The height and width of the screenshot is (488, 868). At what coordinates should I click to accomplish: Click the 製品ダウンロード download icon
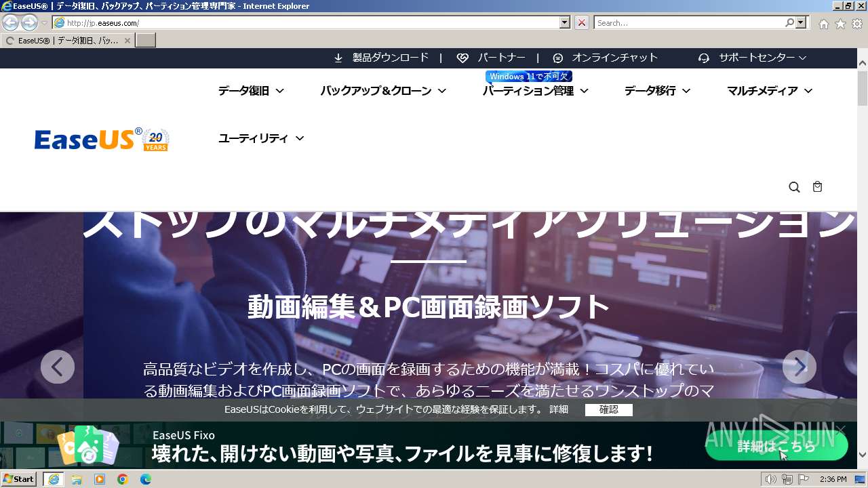pyautogui.click(x=338, y=58)
